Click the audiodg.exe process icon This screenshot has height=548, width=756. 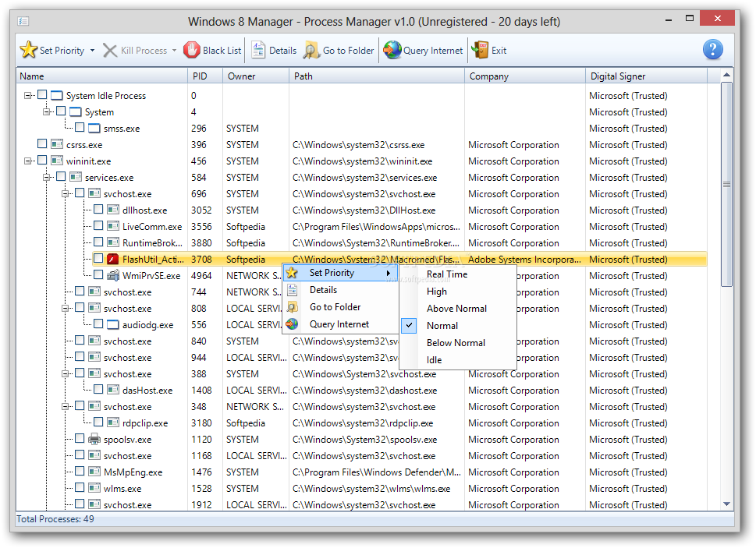(x=113, y=324)
